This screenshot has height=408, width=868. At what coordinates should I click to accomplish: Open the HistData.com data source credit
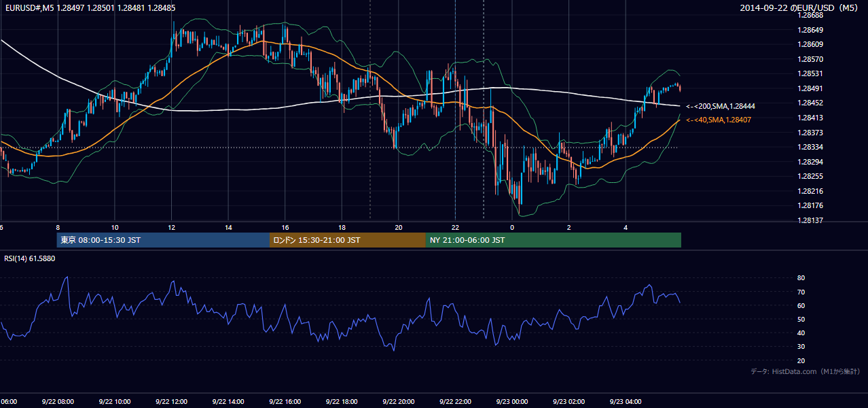click(x=805, y=371)
